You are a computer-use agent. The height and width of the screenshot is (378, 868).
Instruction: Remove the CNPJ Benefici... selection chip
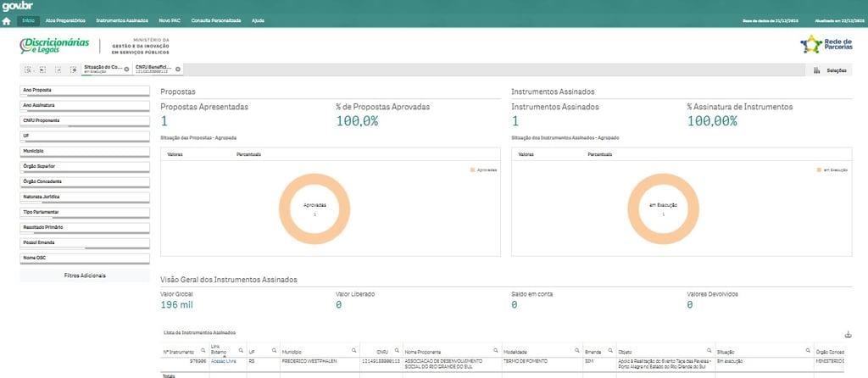click(178, 69)
